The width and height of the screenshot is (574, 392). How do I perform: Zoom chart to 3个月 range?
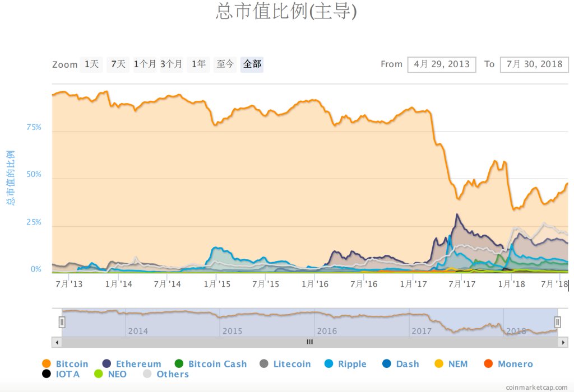coord(172,64)
